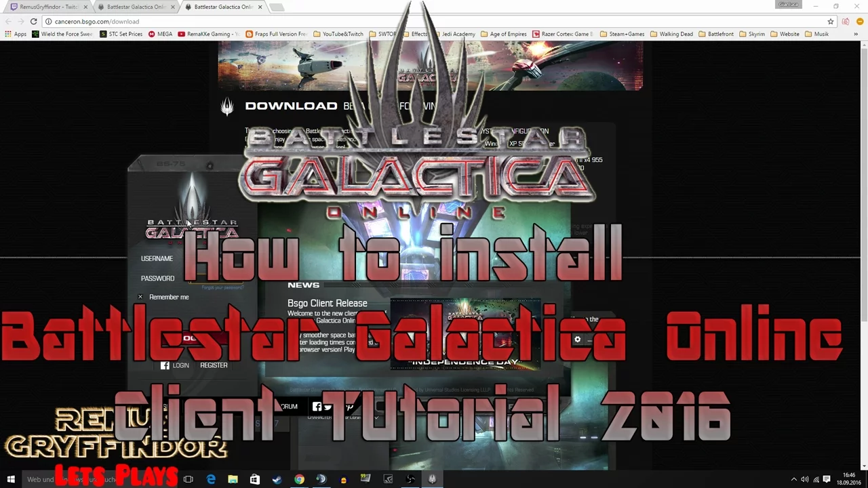
Task: Open the Action Center notification icon
Action: point(827,480)
